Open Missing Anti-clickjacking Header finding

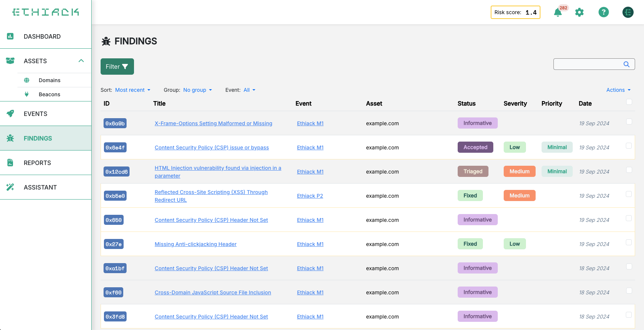[196, 244]
